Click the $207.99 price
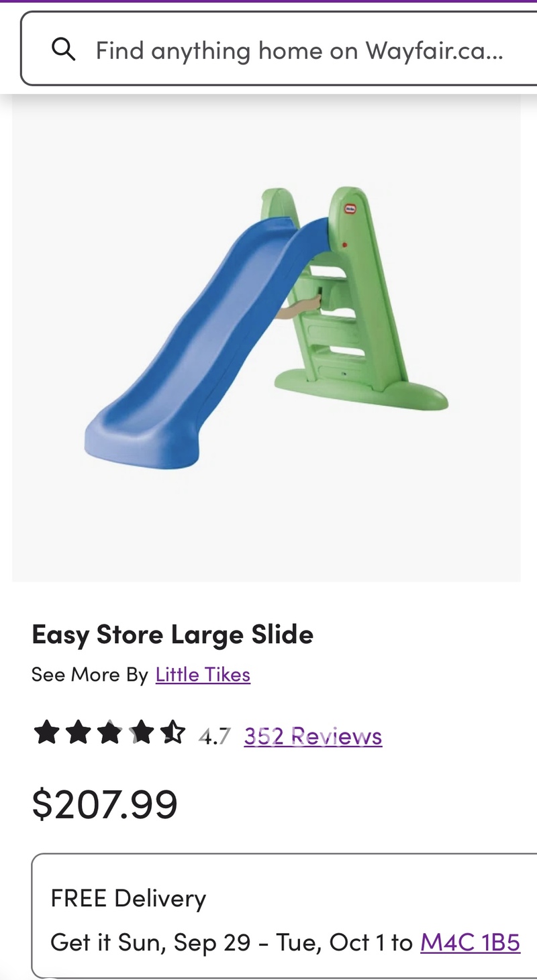The height and width of the screenshot is (980, 537). (x=105, y=804)
